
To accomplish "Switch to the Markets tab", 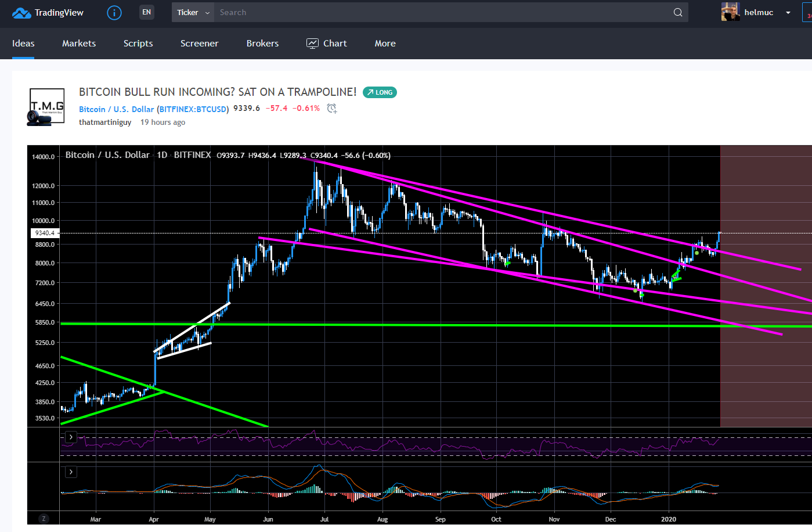I will click(x=79, y=44).
